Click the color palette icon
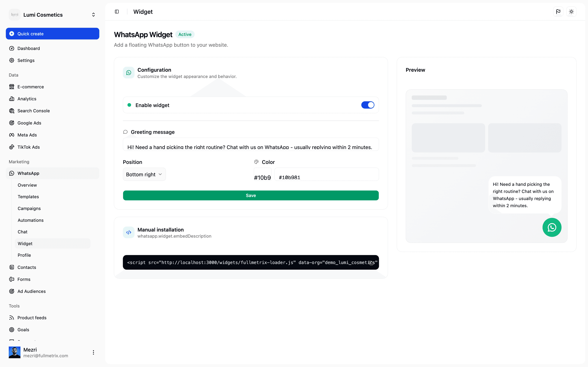The height and width of the screenshot is (367, 588). [256, 162]
